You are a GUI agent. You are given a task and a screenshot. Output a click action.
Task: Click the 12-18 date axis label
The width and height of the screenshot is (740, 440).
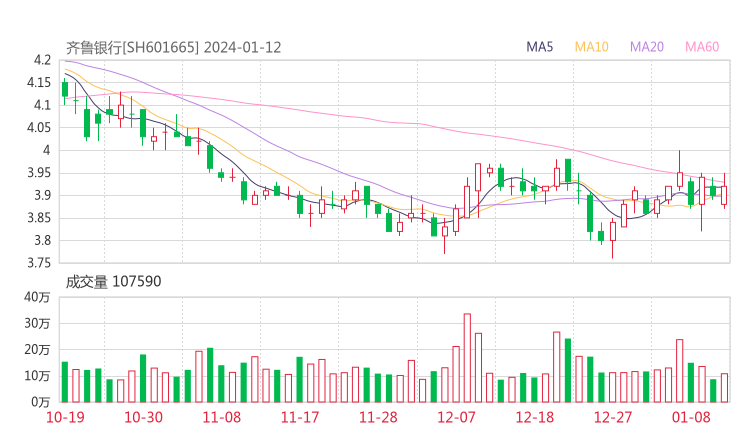(535, 417)
